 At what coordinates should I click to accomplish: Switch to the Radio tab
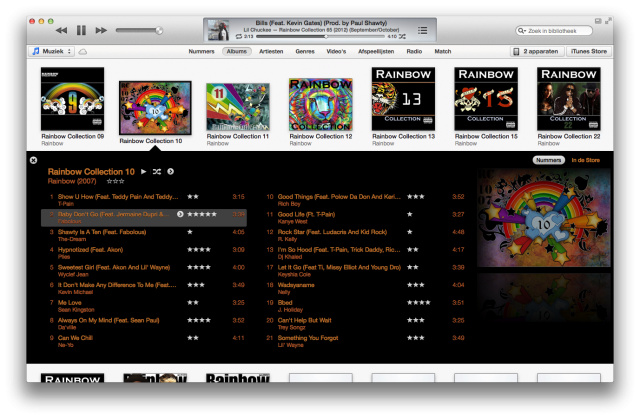[414, 51]
